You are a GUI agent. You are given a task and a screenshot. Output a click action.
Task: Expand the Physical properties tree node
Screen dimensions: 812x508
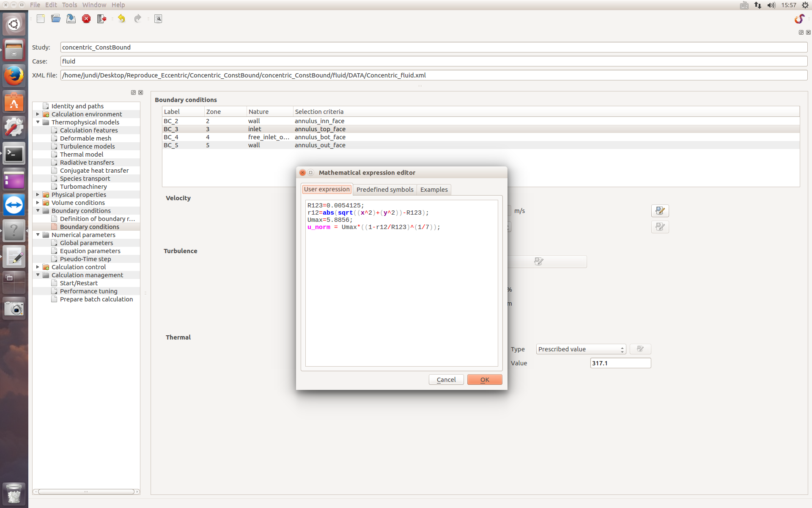coord(38,195)
